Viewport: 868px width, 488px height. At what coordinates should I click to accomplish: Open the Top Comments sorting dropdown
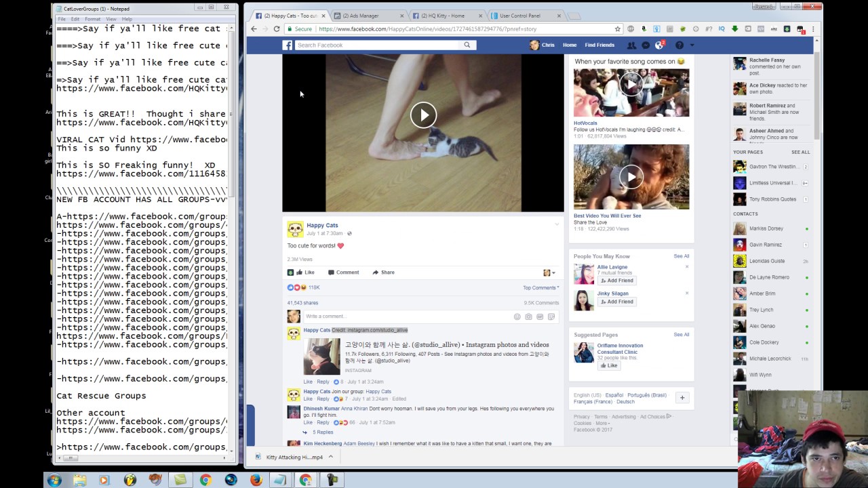coord(540,288)
